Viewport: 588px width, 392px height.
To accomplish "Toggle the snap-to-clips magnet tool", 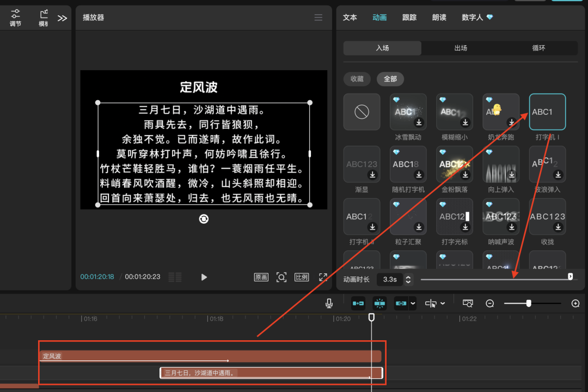I will pos(358,303).
